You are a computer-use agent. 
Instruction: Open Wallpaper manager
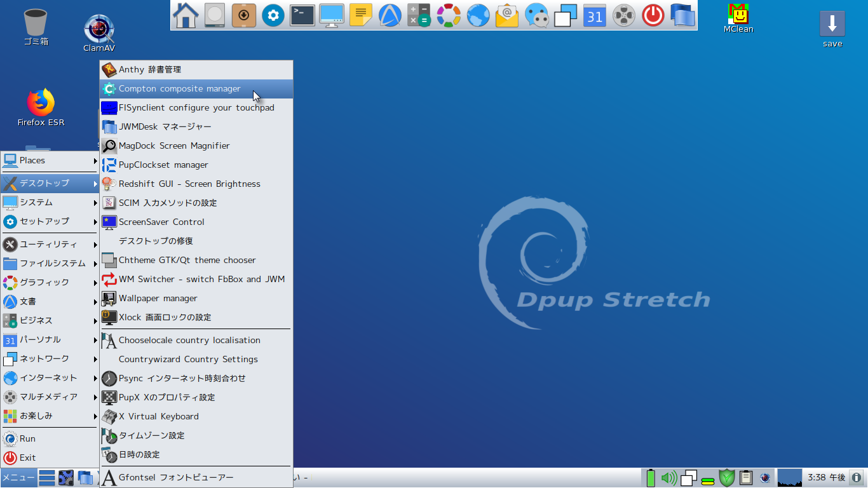coord(196,299)
